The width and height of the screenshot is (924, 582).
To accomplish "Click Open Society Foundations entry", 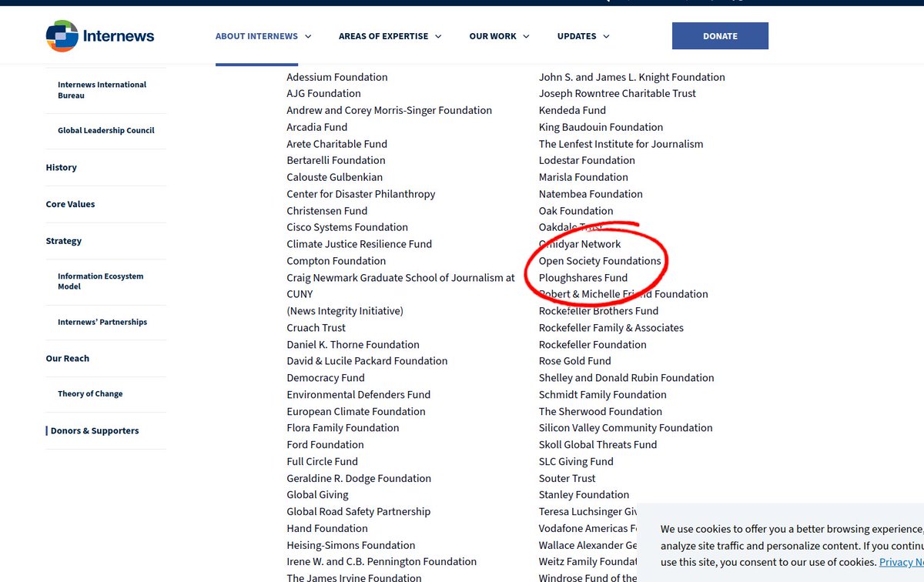I will pos(600,261).
